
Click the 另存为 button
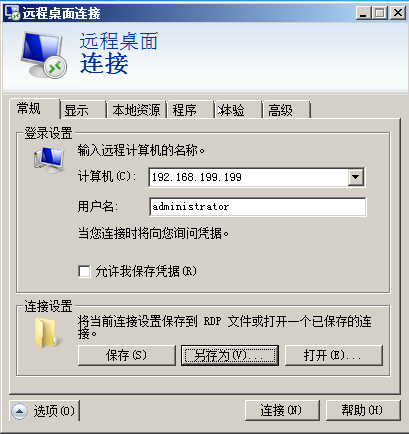(230, 355)
